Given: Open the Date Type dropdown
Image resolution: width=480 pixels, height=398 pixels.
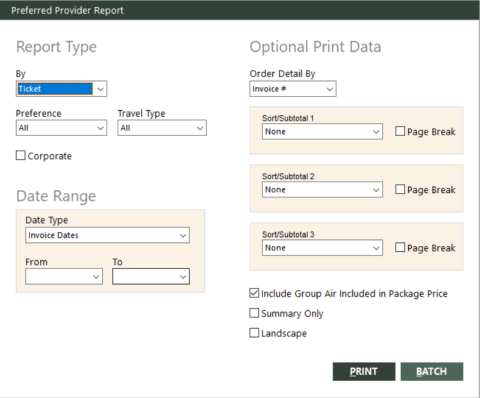Looking at the screenshot, I should coord(107,235).
